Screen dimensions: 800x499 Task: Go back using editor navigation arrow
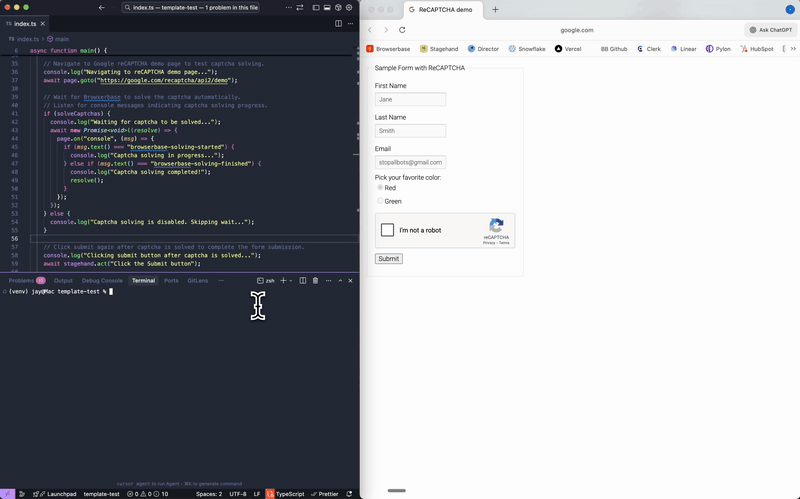pos(102,7)
